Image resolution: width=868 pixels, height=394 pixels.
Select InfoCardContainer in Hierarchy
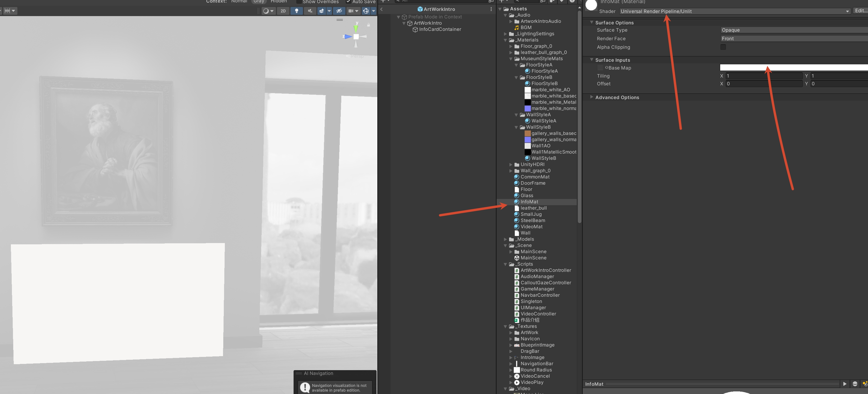[x=440, y=29]
